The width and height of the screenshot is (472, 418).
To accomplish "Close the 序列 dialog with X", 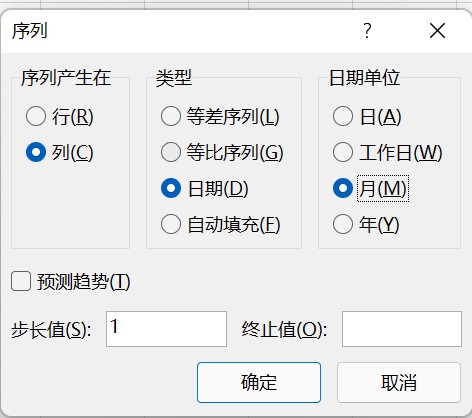I will [x=437, y=31].
